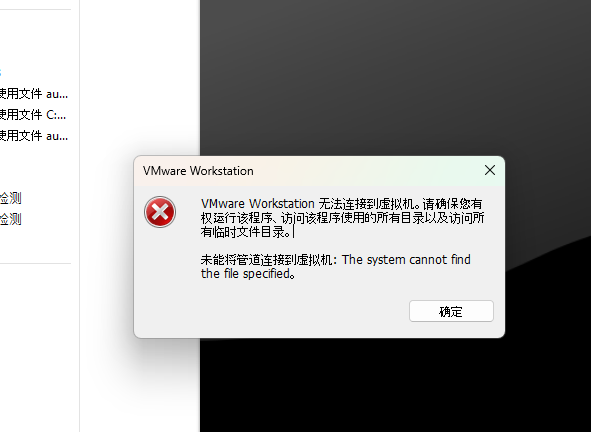This screenshot has height=432, width=591.
Task: Click the horizontal separator below the 检测 entries
Action: 35,263
